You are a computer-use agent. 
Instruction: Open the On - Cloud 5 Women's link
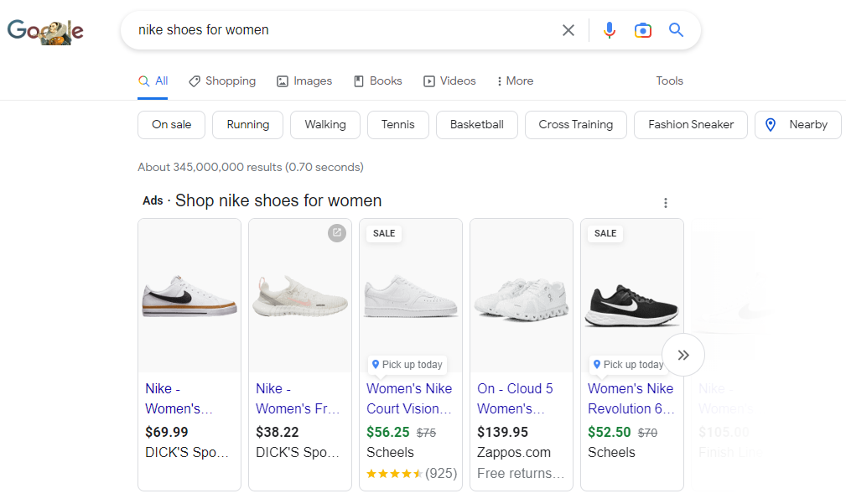515,399
